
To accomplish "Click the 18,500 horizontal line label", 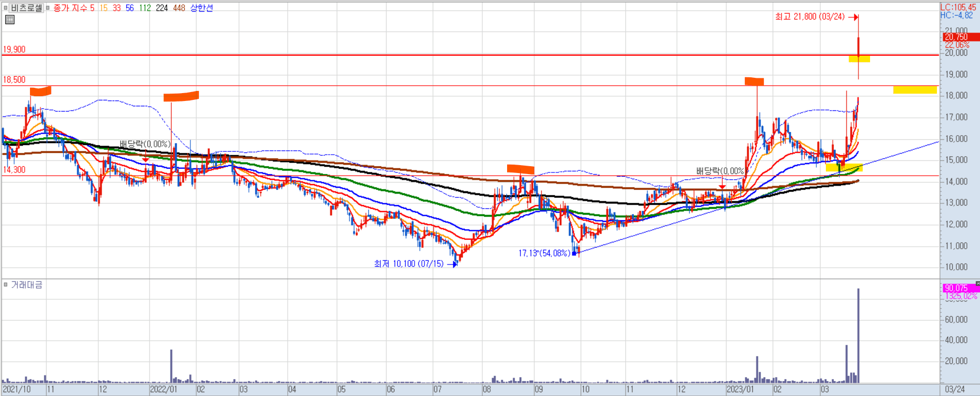I will [14, 80].
